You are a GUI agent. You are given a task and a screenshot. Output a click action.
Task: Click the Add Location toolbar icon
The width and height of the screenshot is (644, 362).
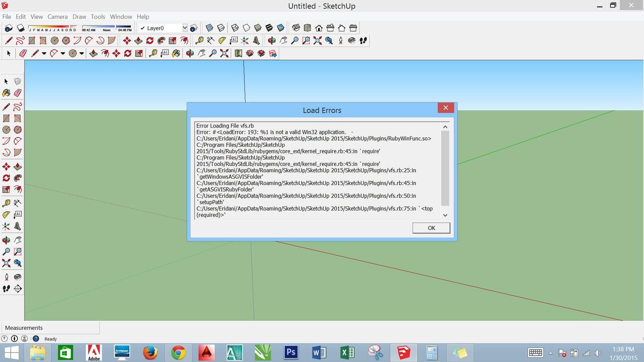pyautogui.click(x=238, y=53)
